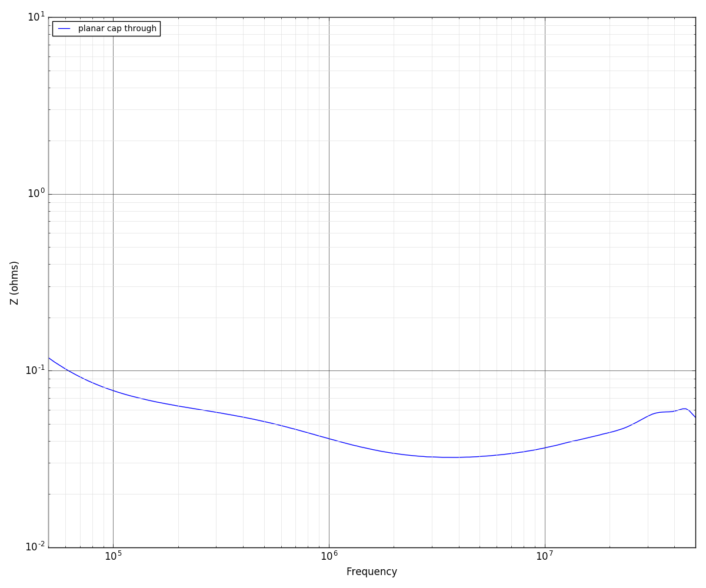This screenshot has height=588, width=706.
Task: Click the 10^6 x-axis tick label
Action: pos(329,556)
